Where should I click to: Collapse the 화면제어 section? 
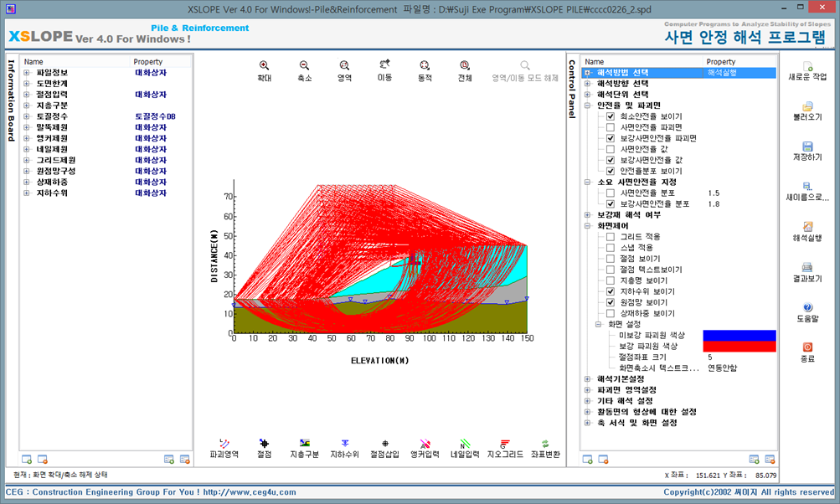(587, 225)
